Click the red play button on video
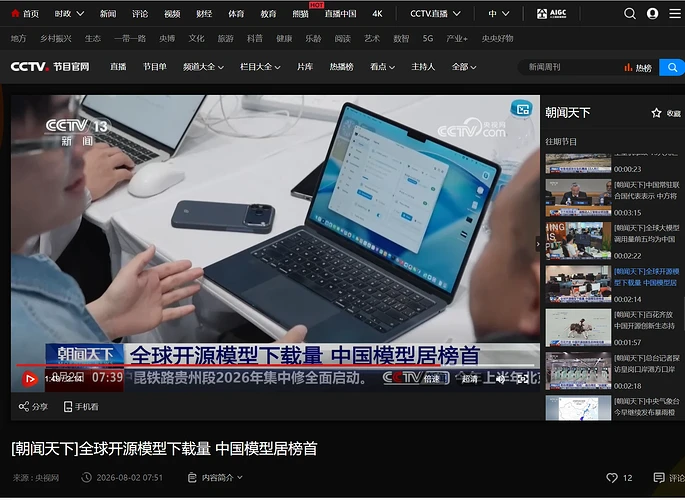This screenshot has height=500, width=685. click(x=30, y=379)
